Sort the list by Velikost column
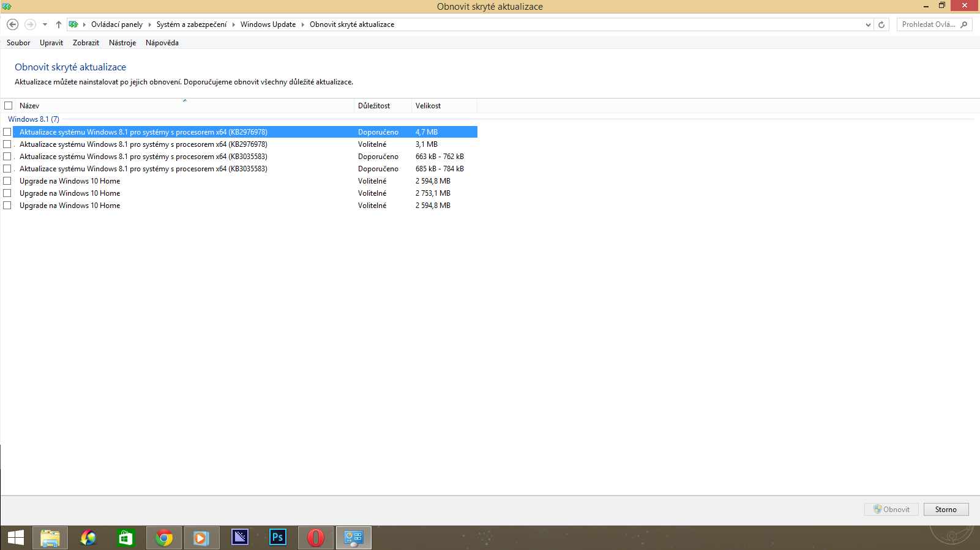This screenshot has width=980, height=550. [444, 106]
